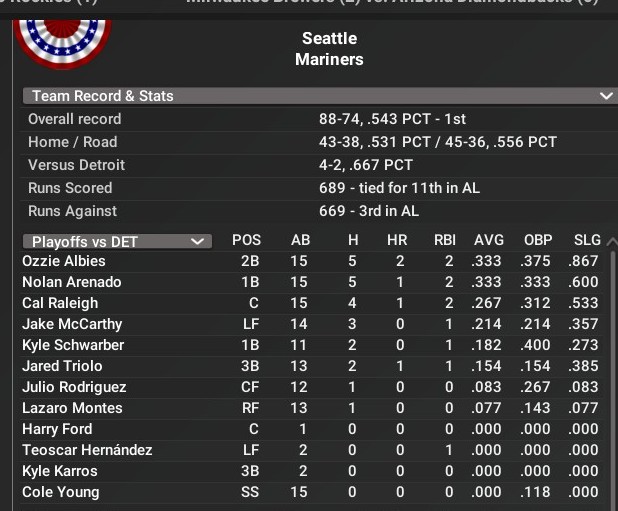Open Kyle Schwarber's player profile
Viewport: 618px width, 511px height.
coord(73,345)
